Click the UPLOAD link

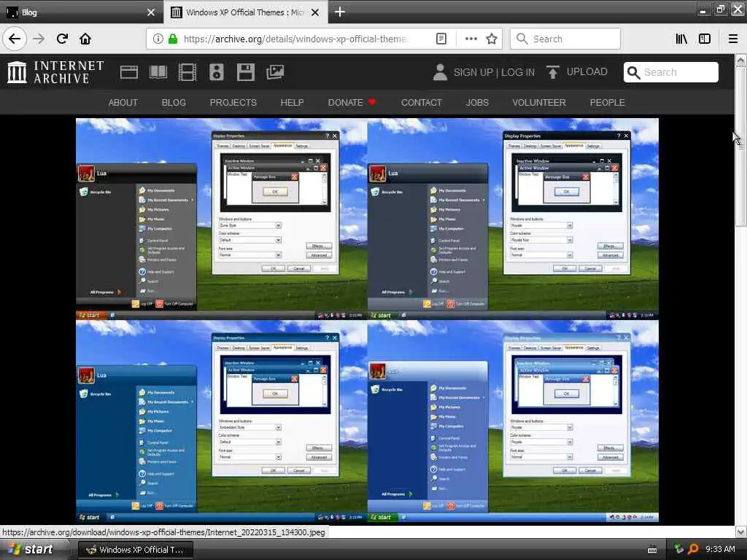pos(587,72)
